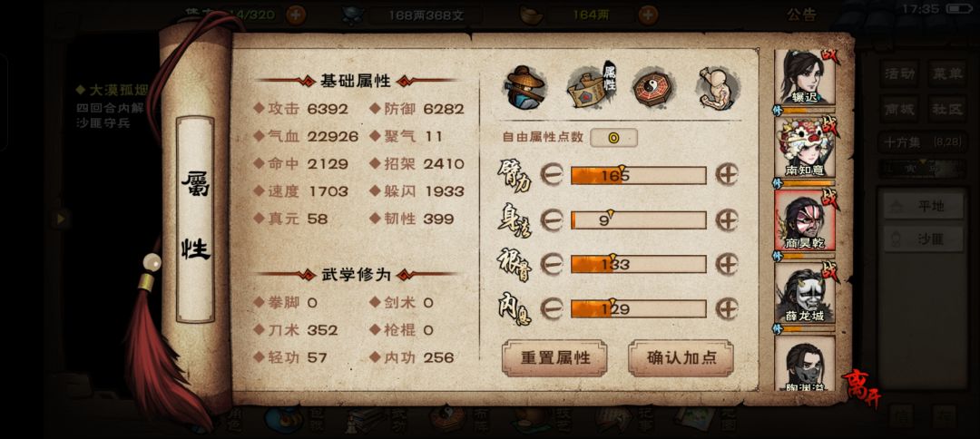The image size is (980, 439).
Task: Select the attributes scroll icon tab
Action: click(x=592, y=85)
